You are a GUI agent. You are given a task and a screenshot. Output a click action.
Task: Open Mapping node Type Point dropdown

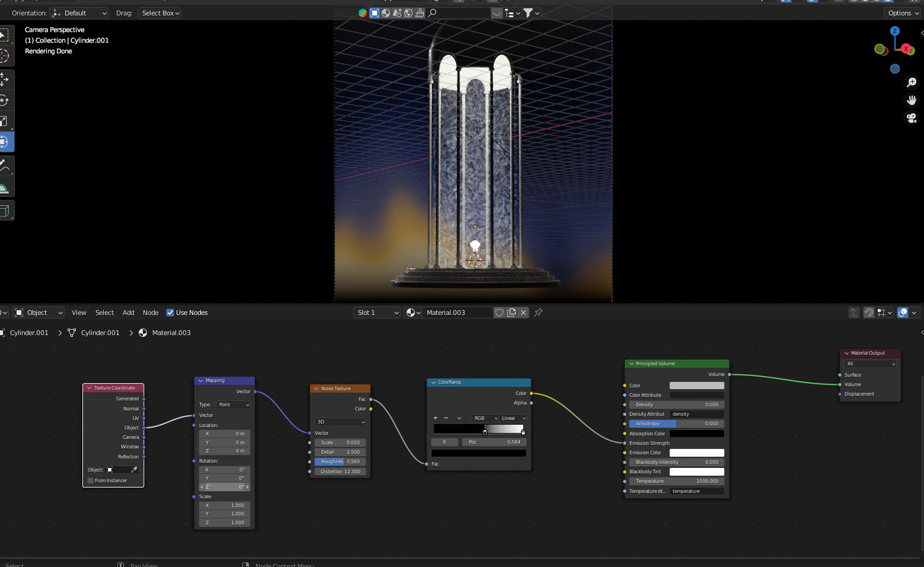(233, 404)
